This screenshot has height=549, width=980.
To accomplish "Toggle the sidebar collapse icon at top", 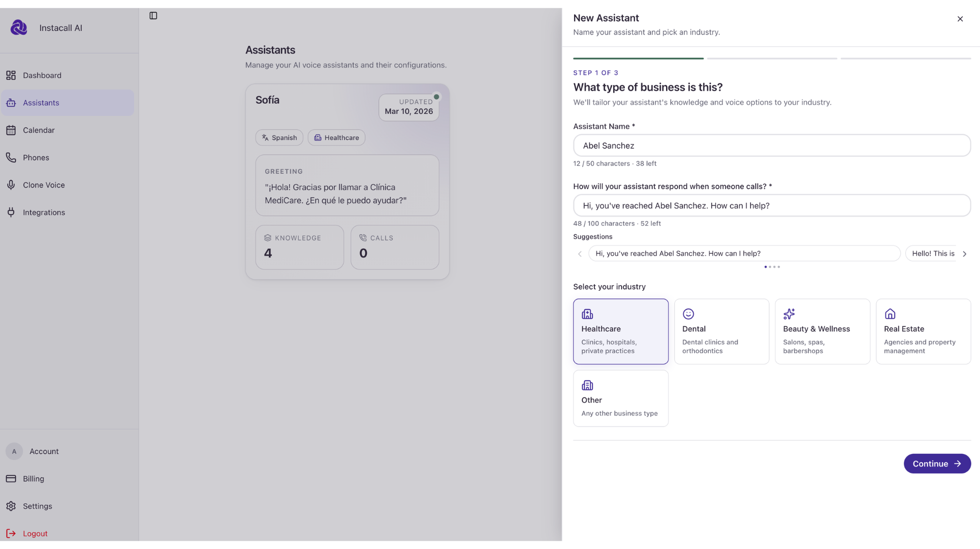I will point(153,16).
